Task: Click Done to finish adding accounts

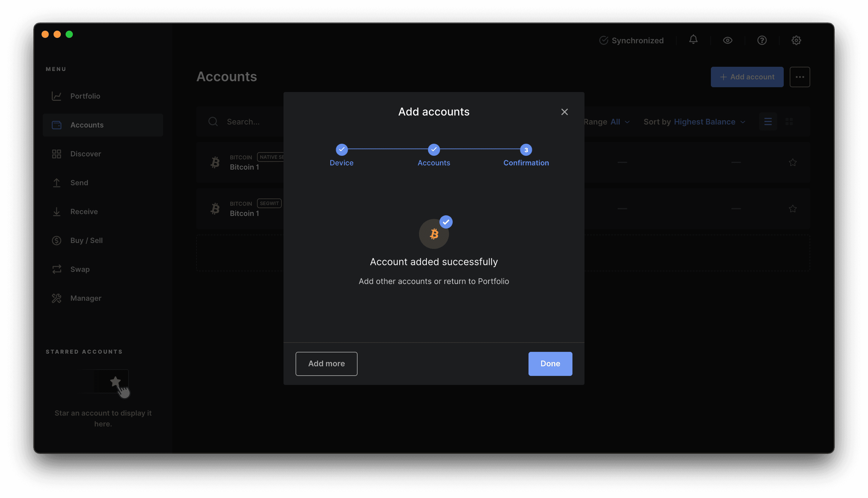Action: (x=550, y=364)
